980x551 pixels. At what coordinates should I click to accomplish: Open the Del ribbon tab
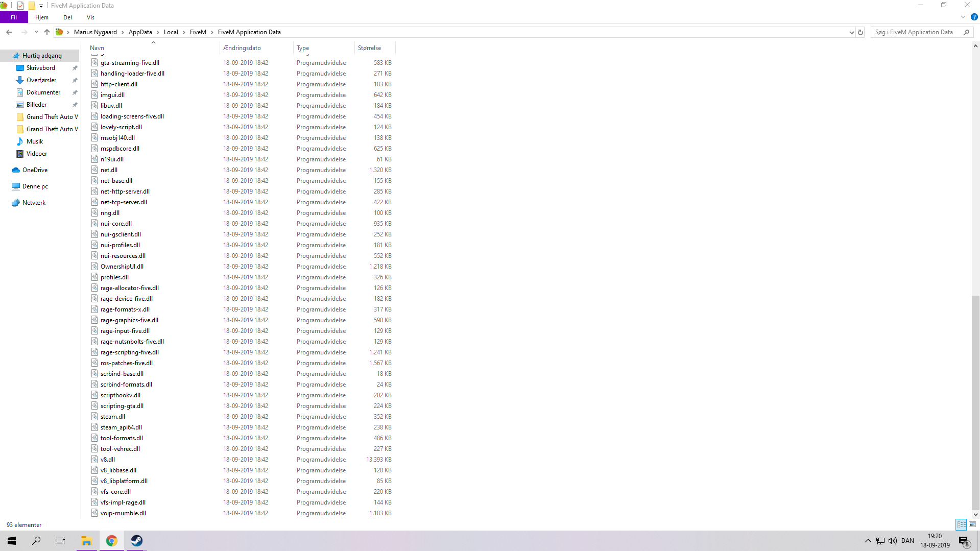click(67, 17)
